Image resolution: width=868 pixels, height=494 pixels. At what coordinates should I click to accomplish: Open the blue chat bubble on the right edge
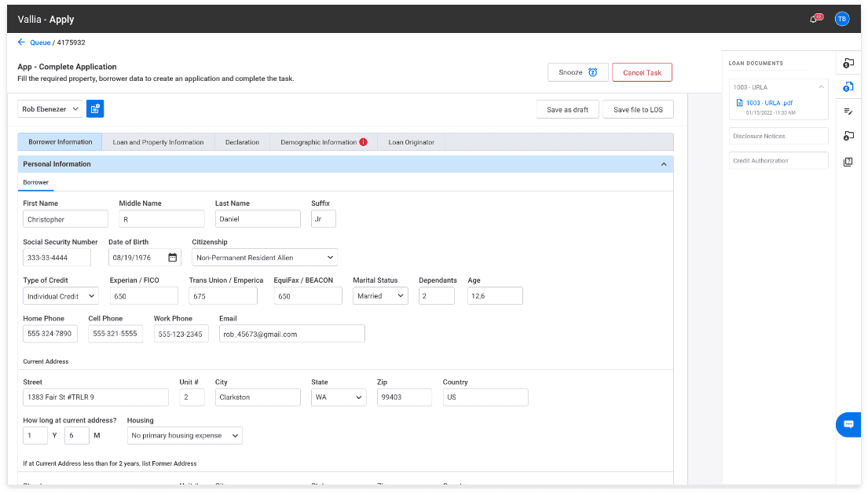click(x=848, y=424)
